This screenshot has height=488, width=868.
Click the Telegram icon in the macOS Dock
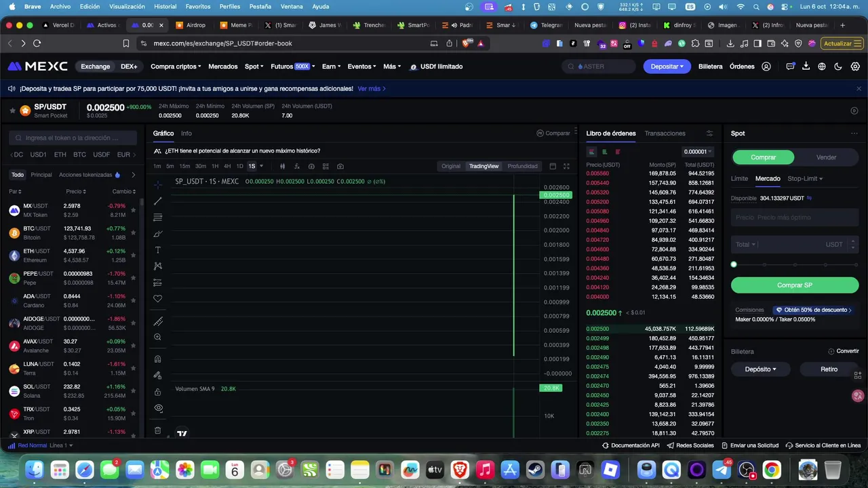[x=722, y=470]
